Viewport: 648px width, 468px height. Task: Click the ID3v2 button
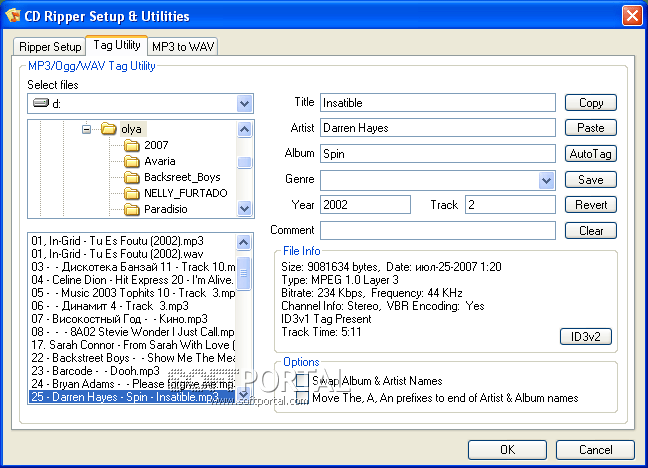coord(586,337)
